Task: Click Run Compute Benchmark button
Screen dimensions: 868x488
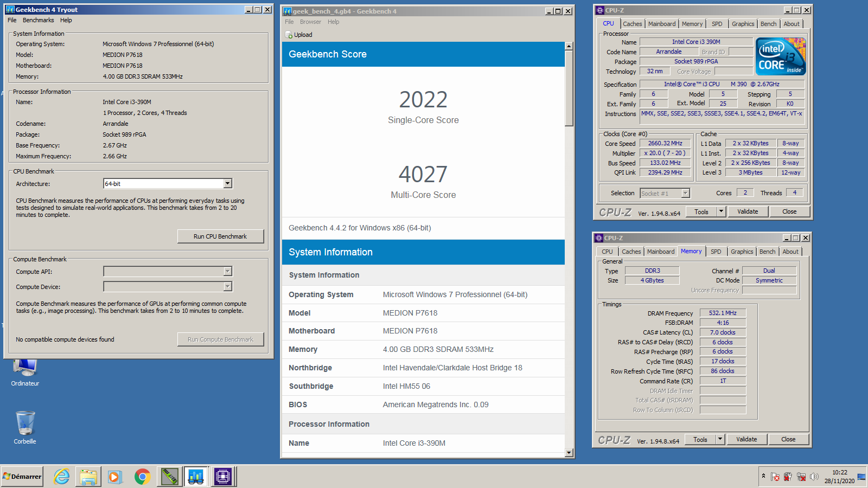Action: pyautogui.click(x=220, y=339)
